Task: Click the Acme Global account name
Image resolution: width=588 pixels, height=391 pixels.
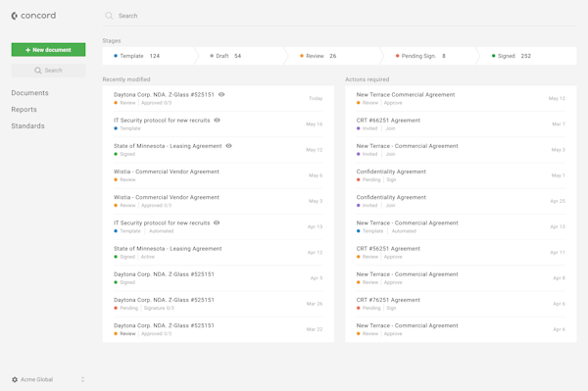Action: (37, 379)
